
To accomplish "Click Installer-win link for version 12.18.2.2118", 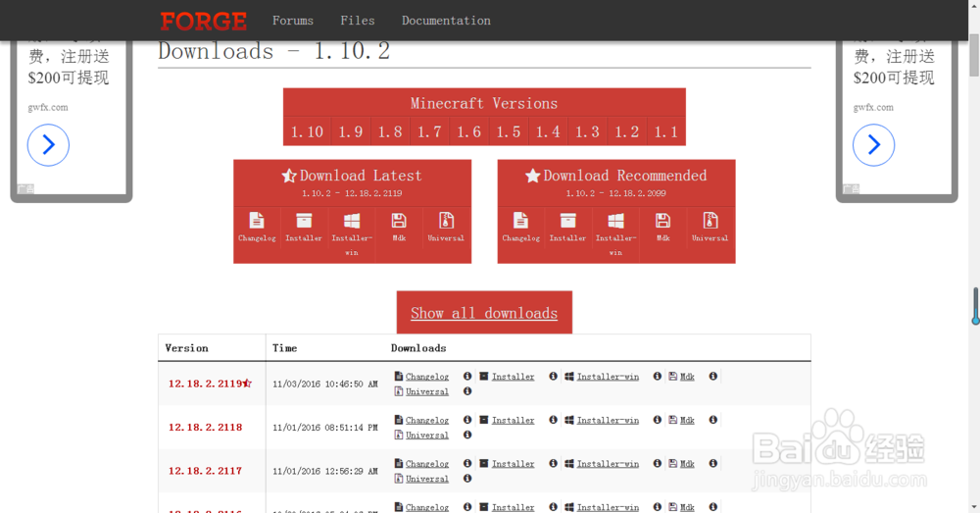I will point(608,421).
